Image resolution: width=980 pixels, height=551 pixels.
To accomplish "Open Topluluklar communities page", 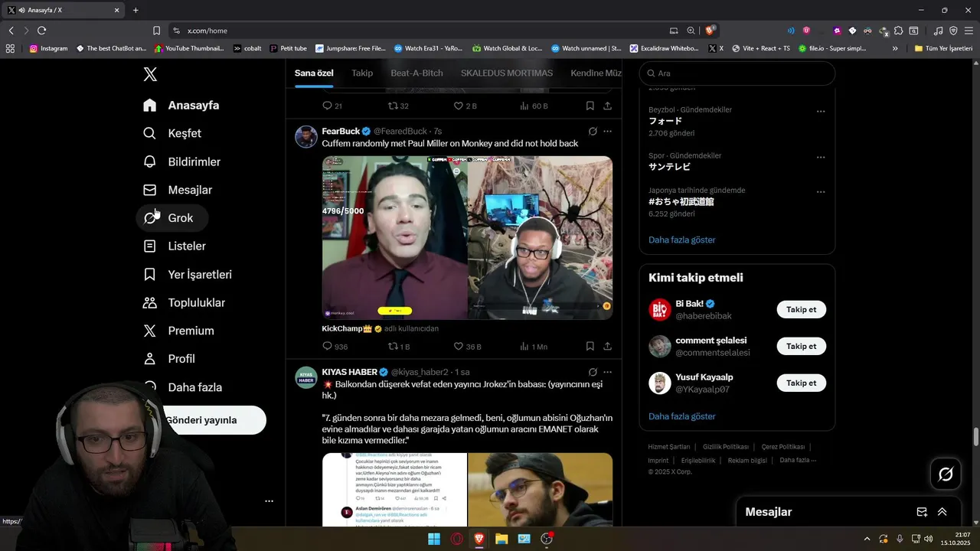I will pos(185,303).
